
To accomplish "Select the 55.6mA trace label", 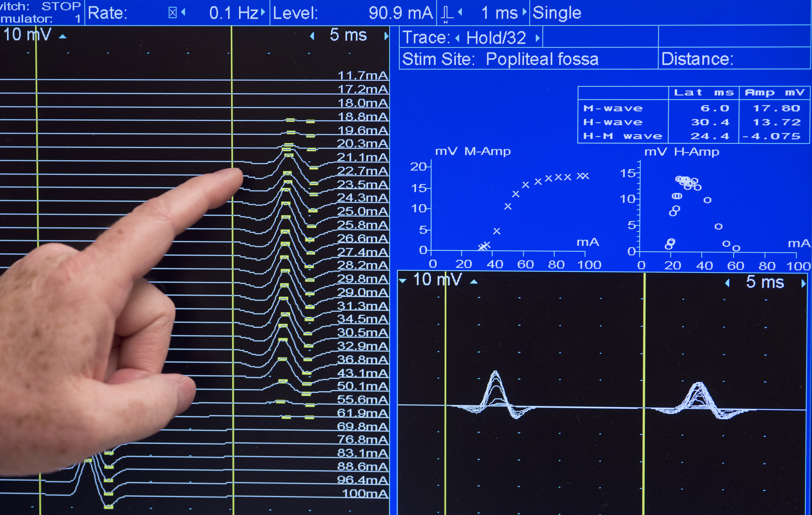I will coord(363,400).
